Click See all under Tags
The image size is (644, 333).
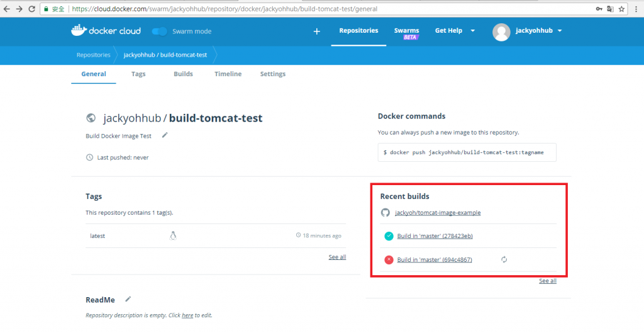[x=337, y=257]
